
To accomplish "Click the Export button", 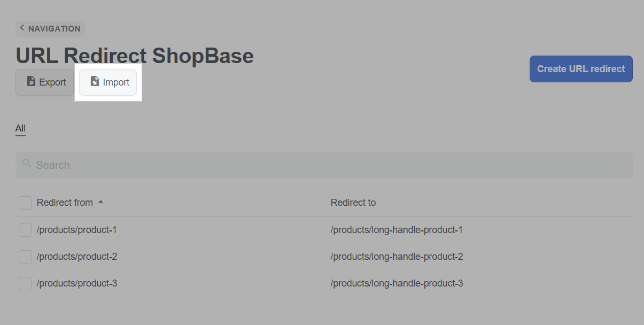I will [x=45, y=82].
